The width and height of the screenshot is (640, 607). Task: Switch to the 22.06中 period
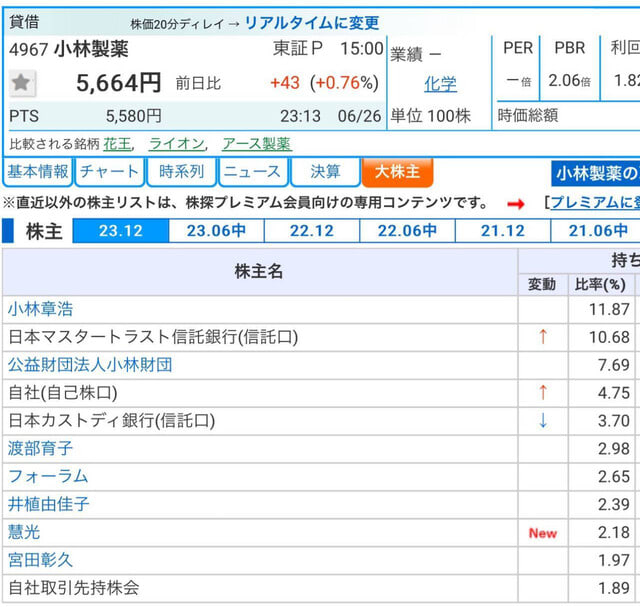point(407,231)
